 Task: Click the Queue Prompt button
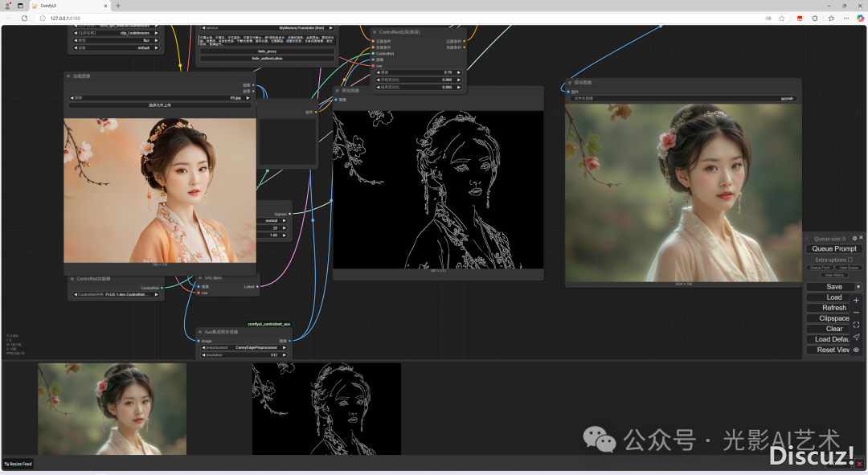click(x=834, y=249)
